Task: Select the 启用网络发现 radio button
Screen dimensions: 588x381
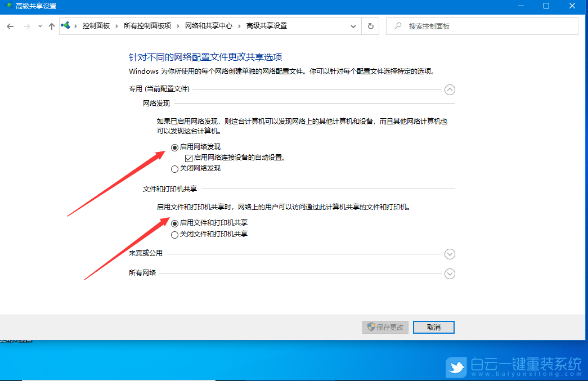Action: [x=174, y=147]
